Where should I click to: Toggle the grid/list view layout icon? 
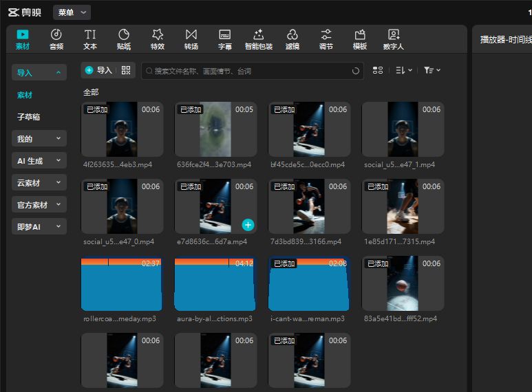tap(377, 70)
